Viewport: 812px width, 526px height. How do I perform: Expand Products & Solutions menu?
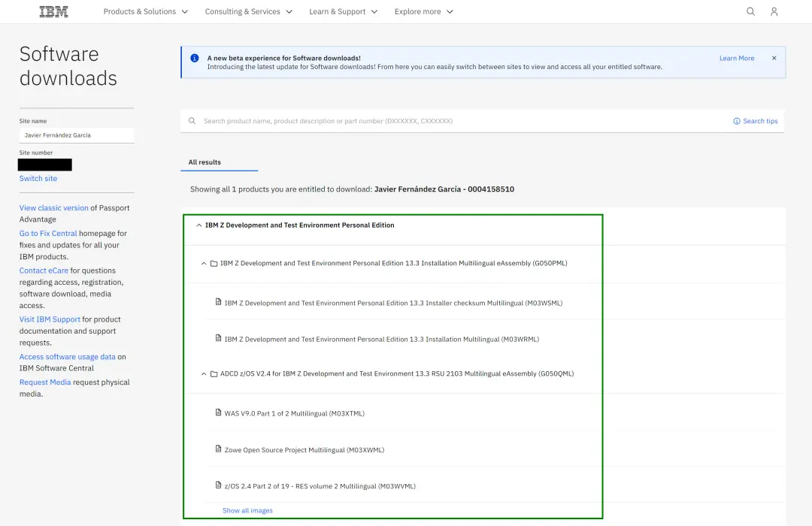[x=146, y=11]
